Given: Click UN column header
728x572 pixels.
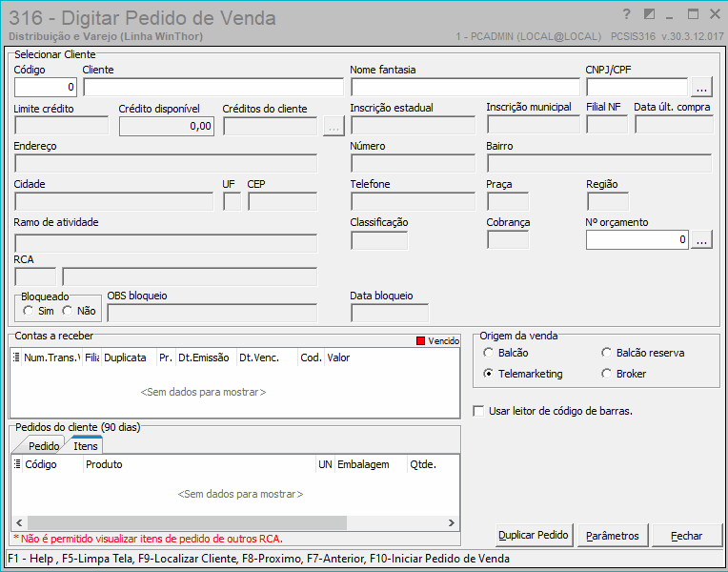Looking at the screenshot, I should tap(326, 463).
